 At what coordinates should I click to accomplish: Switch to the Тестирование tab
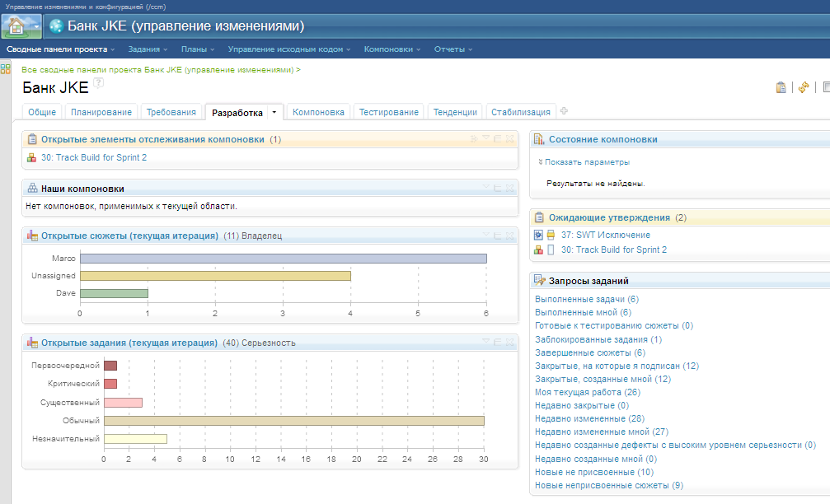tap(388, 112)
